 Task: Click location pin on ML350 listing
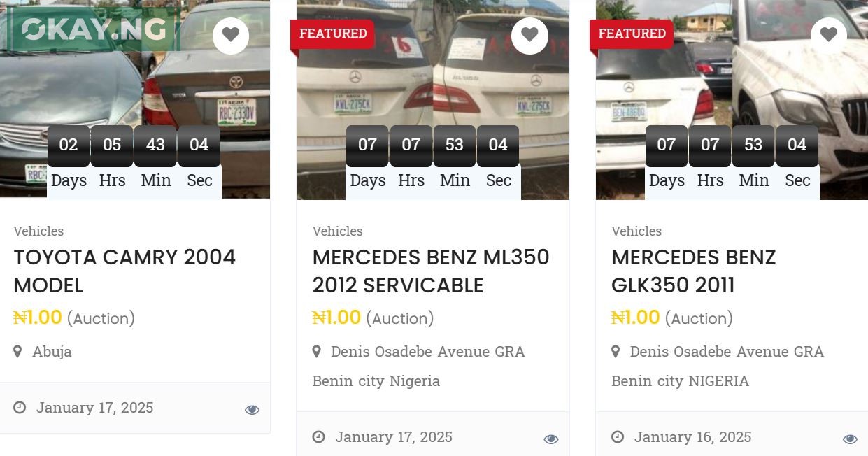[x=316, y=351]
